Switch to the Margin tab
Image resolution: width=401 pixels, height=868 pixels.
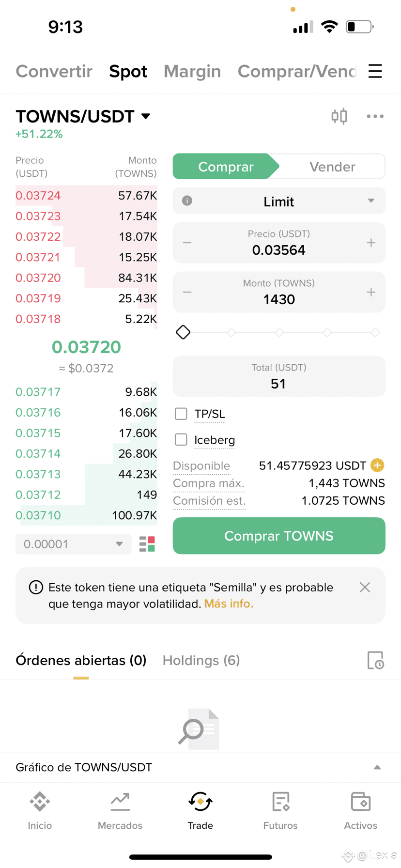tap(192, 71)
